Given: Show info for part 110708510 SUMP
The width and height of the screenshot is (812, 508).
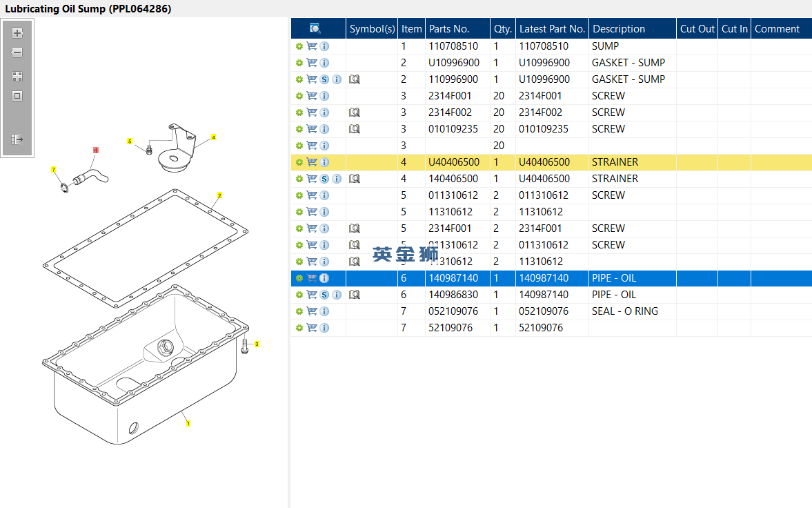Looking at the screenshot, I should (324, 46).
